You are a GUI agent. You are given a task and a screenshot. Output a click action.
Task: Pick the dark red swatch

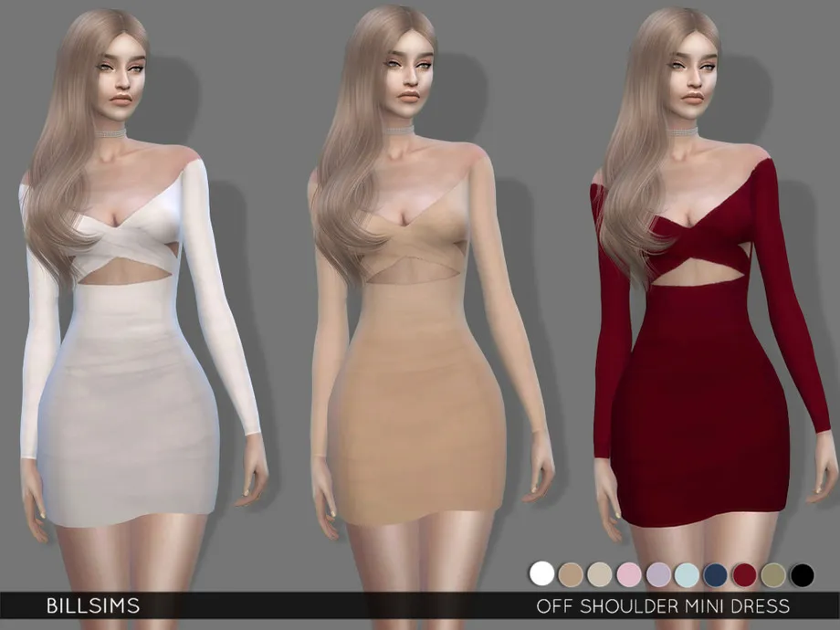pos(744,573)
